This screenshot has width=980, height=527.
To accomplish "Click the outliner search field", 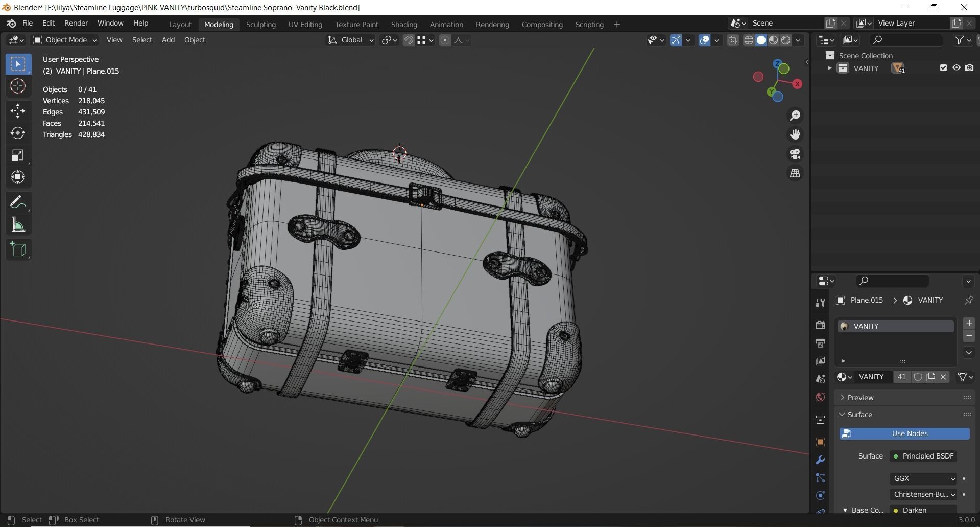I will (906, 40).
